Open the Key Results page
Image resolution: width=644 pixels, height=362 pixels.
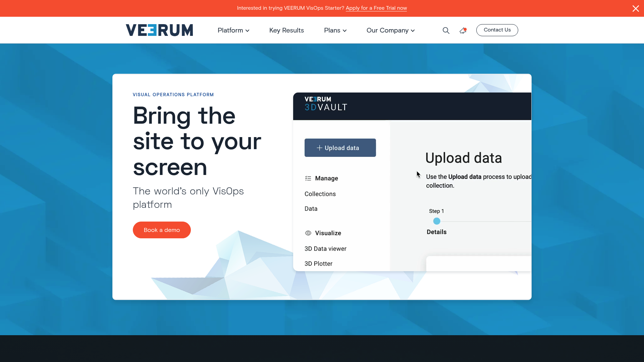(x=286, y=30)
